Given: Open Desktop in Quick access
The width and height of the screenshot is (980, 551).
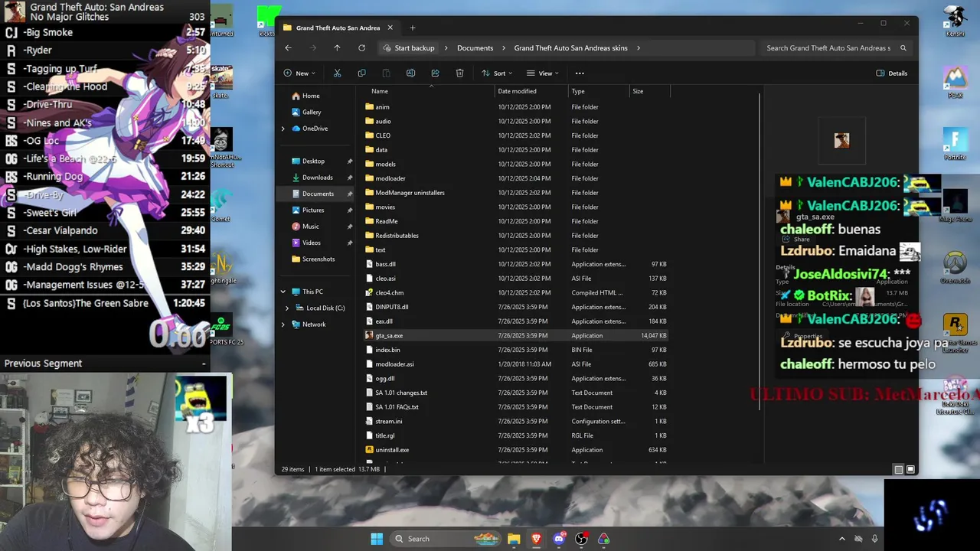Looking at the screenshot, I should pyautogui.click(x=313, y=161).
